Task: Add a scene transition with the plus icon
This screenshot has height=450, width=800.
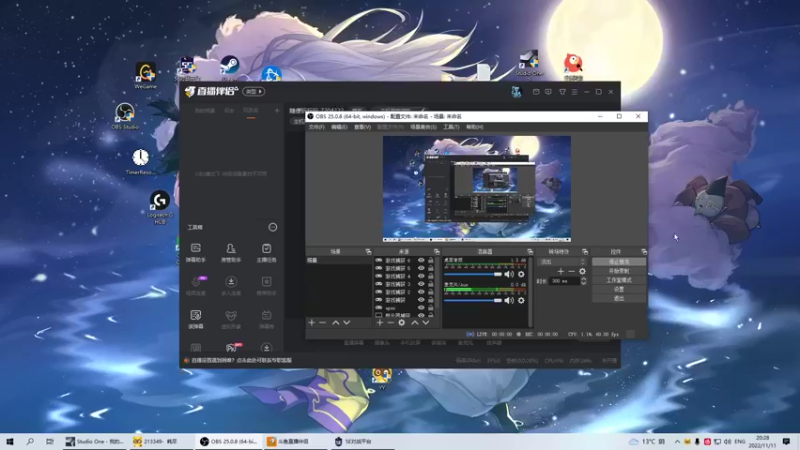Action: coord(561,271)
